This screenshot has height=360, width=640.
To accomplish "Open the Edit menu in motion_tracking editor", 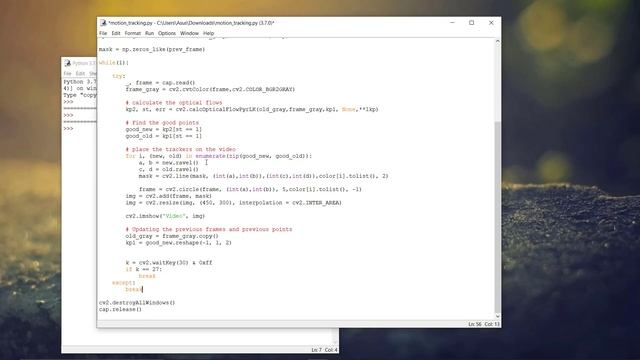I will click(116, 33).
